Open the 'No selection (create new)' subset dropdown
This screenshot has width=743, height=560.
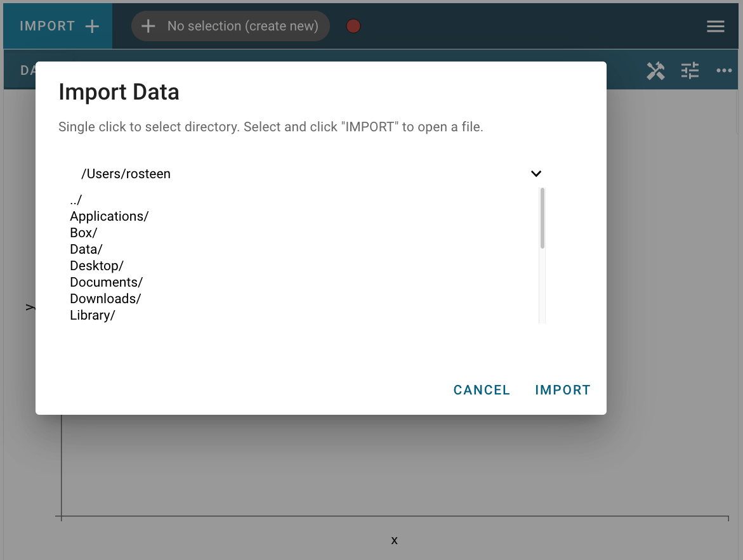pos(230,26)
